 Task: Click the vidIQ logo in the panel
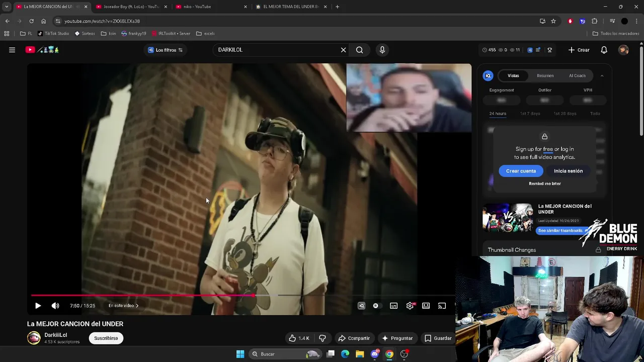[x=488, y=76]
